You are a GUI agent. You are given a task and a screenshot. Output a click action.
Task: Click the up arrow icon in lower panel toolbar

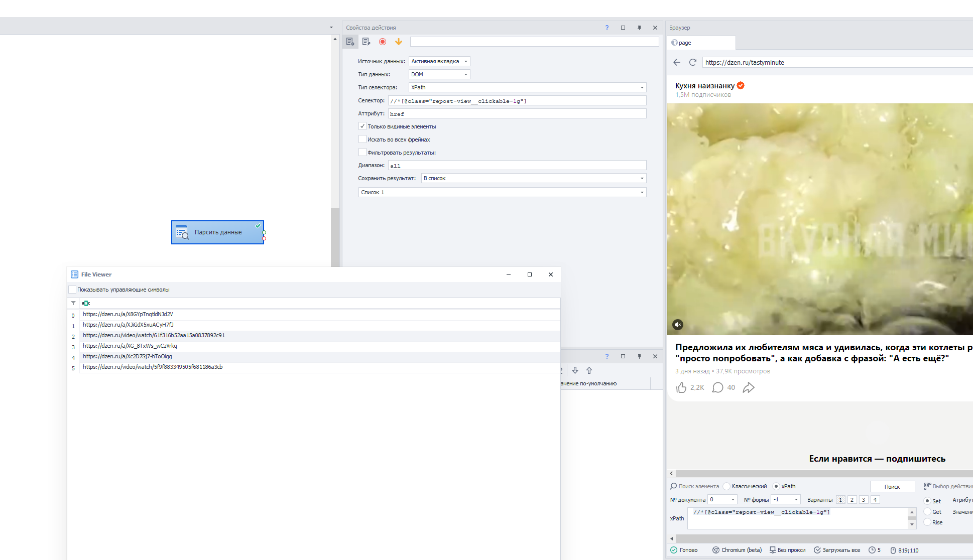pyautogui.click(x=589, y=370)
